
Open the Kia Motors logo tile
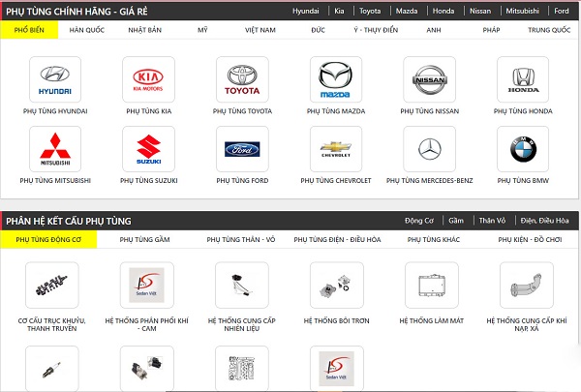148,79
